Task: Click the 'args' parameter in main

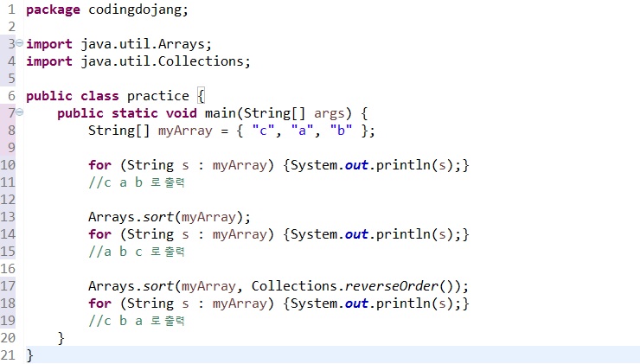Action: (329, 113)
